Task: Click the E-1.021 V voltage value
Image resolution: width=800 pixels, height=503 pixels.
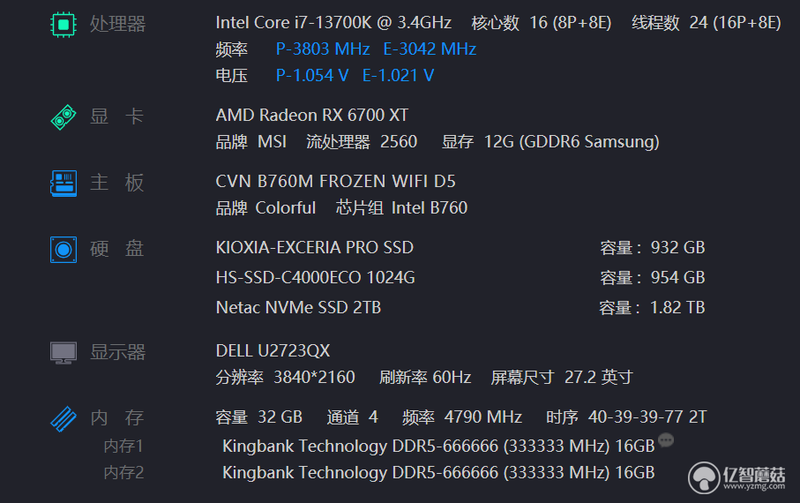Action: [x=398, y=76]
